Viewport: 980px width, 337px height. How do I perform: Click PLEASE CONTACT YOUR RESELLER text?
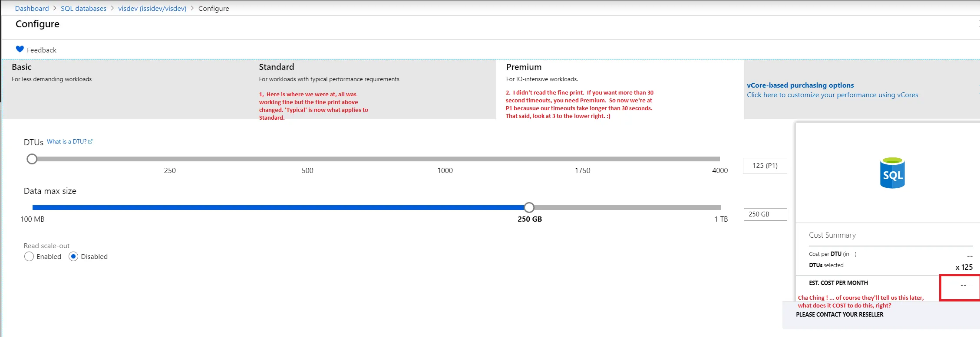coord(840,314)
